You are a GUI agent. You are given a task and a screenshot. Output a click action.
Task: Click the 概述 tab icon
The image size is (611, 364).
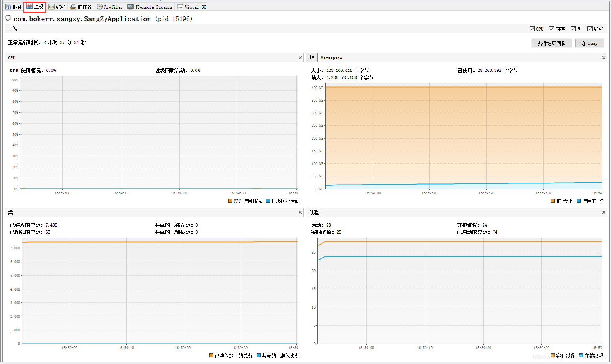tap(8, 7)
